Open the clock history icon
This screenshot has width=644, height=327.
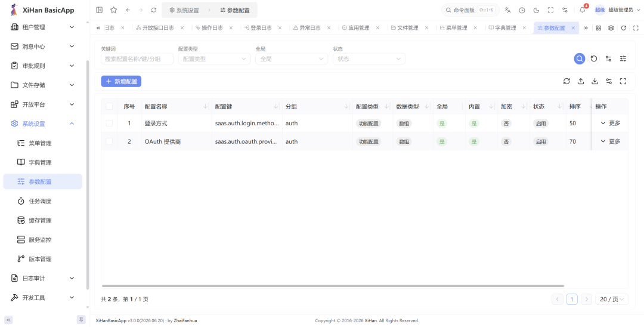(x=522, y=10)
